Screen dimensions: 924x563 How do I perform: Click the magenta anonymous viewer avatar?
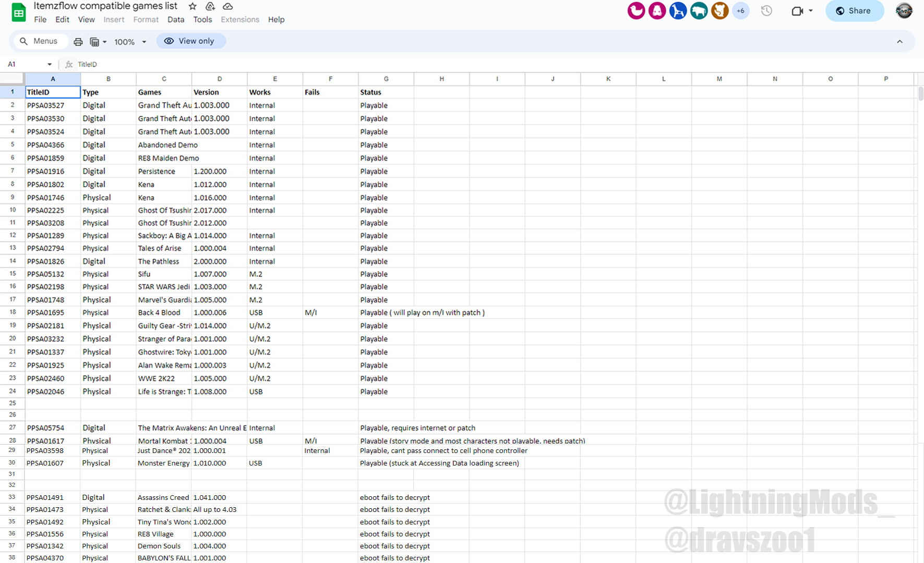click(x=657, y=10)
